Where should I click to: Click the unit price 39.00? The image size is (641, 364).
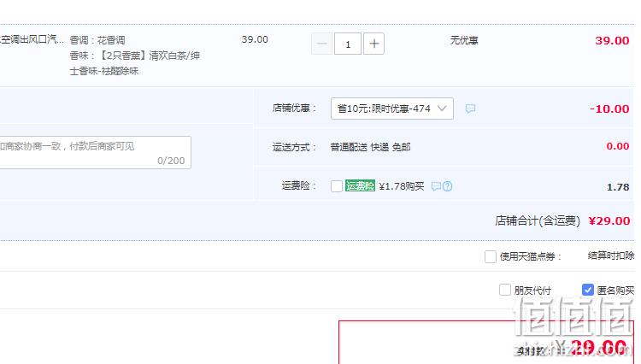pos(255,39)
